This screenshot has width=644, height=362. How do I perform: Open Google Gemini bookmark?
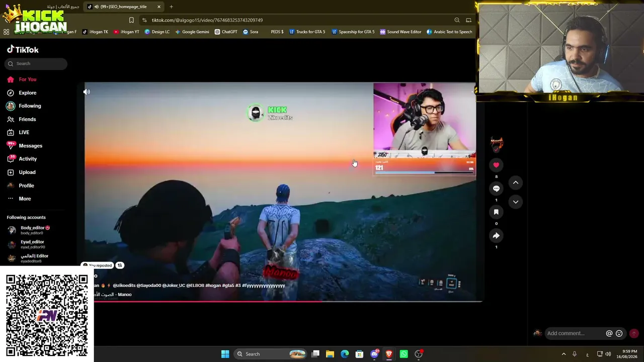click(x=192, y=32)
